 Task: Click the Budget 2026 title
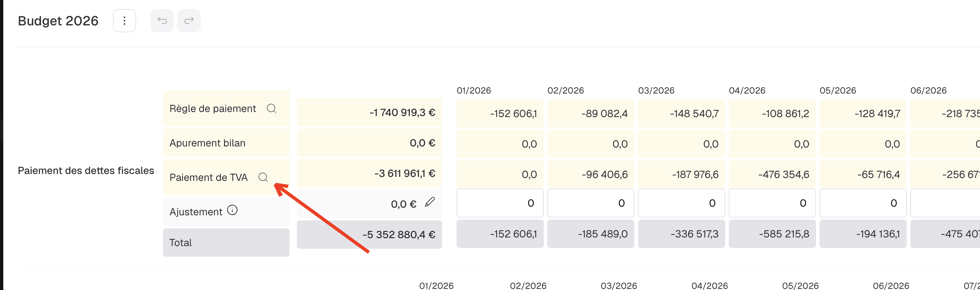point(58,21)
